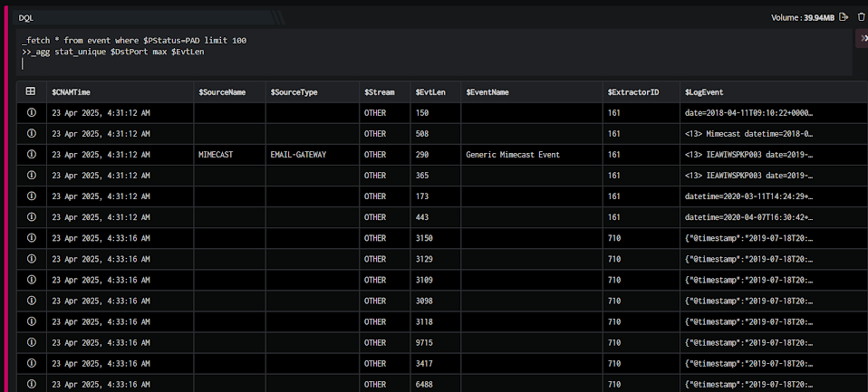Open info icon for row with EvtLen 3129

[32, 259]
